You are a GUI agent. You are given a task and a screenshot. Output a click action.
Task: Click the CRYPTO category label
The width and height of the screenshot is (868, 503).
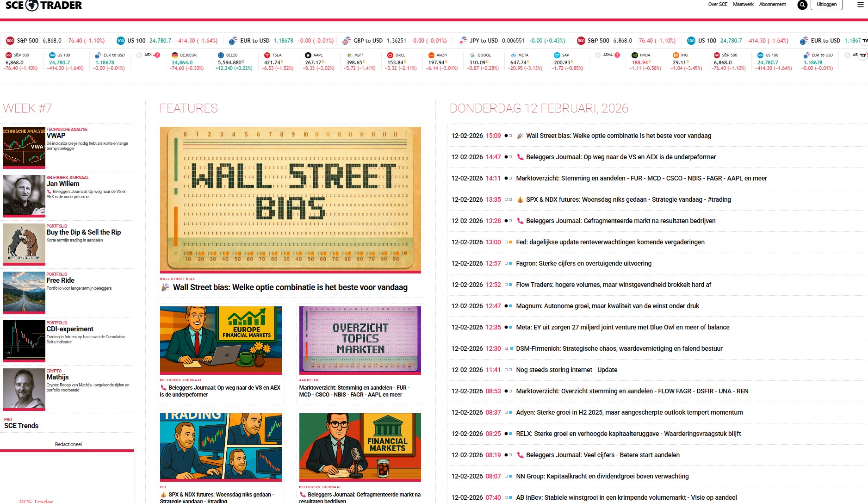(x=54, y=371)
